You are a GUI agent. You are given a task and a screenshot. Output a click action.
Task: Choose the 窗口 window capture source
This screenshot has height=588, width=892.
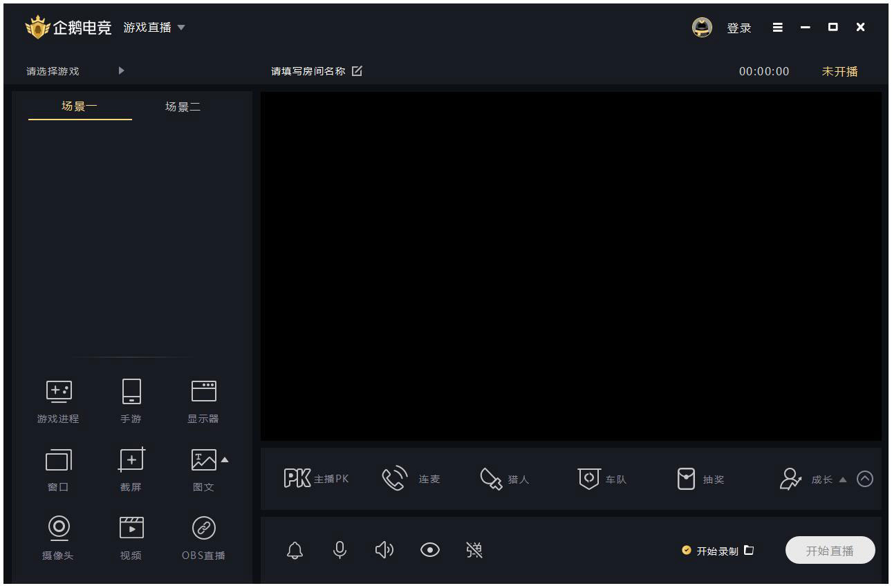58,470
